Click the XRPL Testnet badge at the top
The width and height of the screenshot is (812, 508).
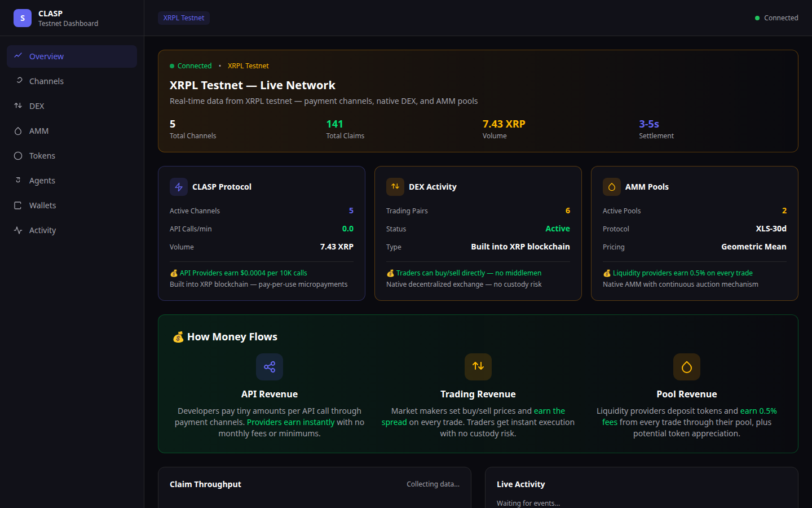pos(183,17)
